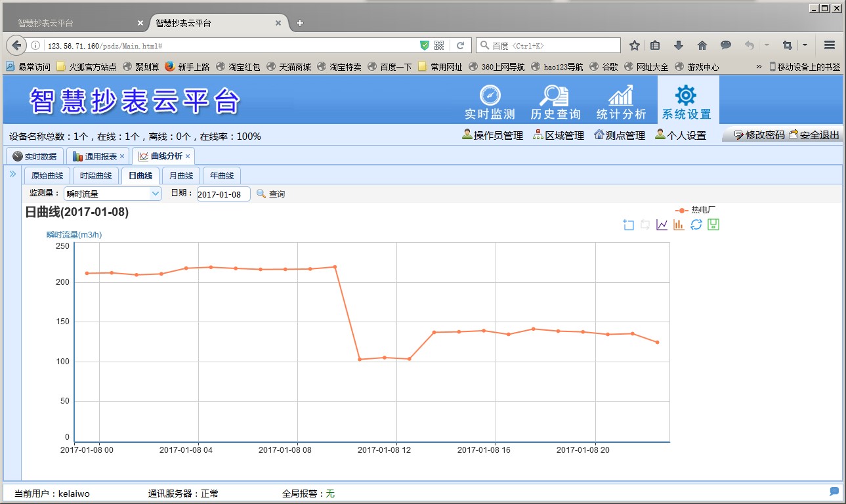Image resolution: width=846 pixels, height=504 pixels.
Task: Open 操作员管理 operator management
Action: [492, 135]
